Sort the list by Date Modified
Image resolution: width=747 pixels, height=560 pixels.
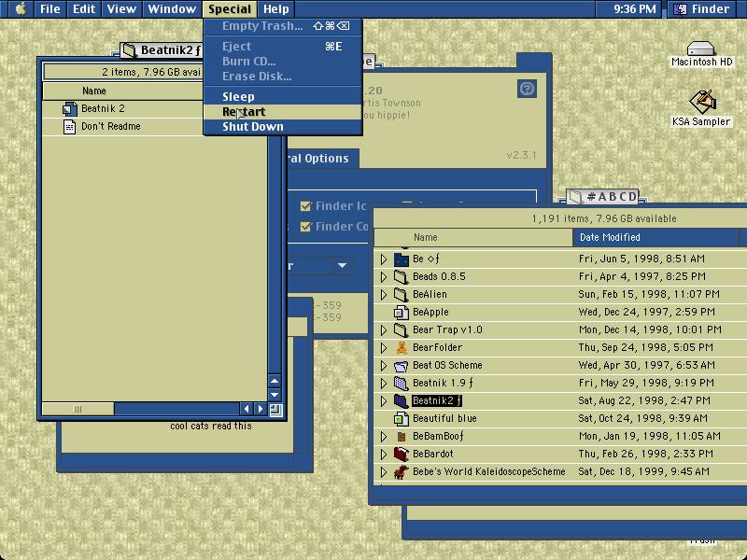pos(655,237)
